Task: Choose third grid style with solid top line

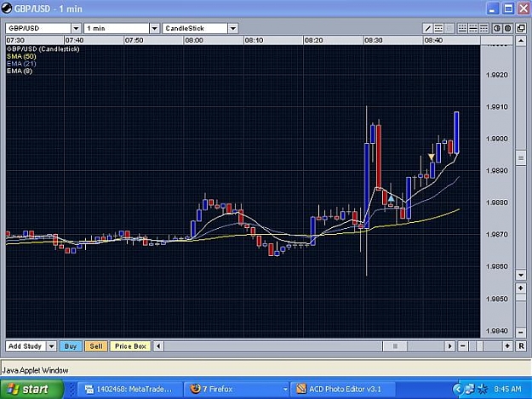Action: click(483, 28)
